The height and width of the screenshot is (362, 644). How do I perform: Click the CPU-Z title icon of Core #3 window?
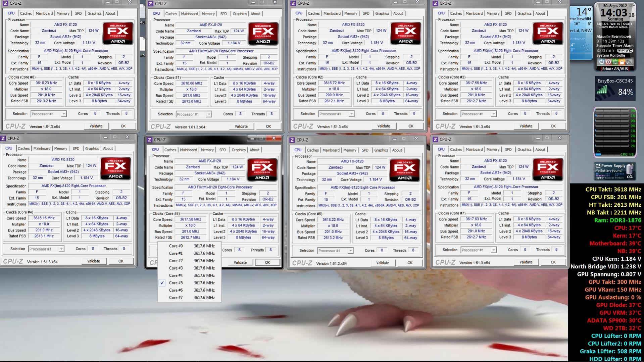click(435, 3)
